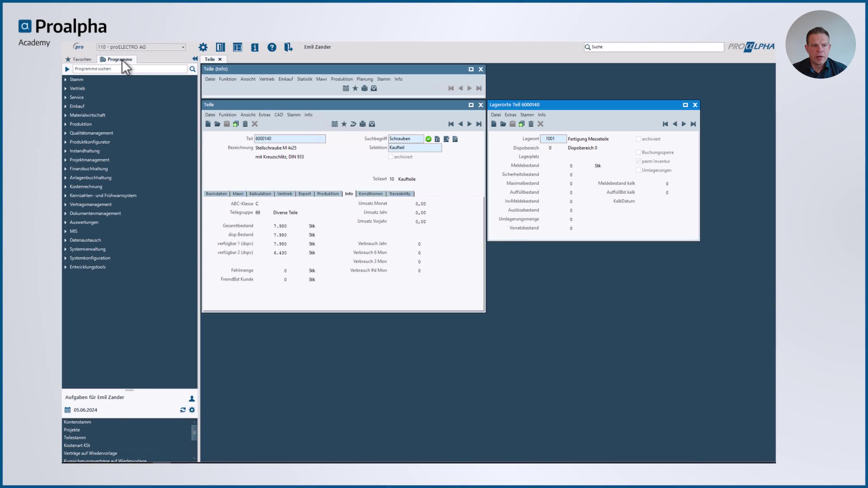Click green check icon next to Suchbegriff
Image resolution: width=868 pixels, height=488 pixels.
coord(428,139)
